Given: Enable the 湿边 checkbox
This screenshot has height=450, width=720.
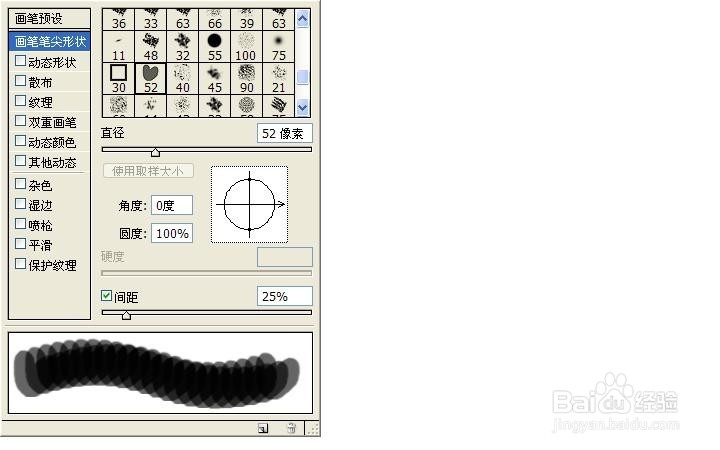Looking at the screenshot, I should coord(20,204).
